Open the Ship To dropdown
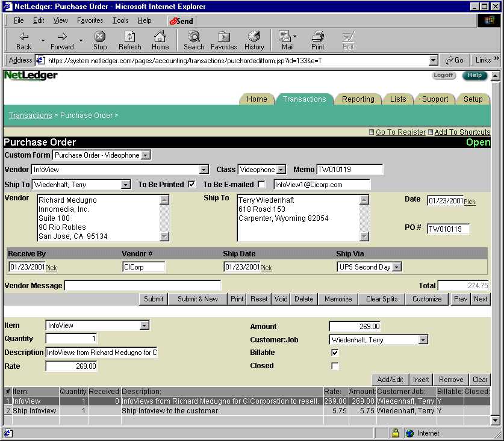The width and height of the screenshot is (504, 441). point(126,184)
